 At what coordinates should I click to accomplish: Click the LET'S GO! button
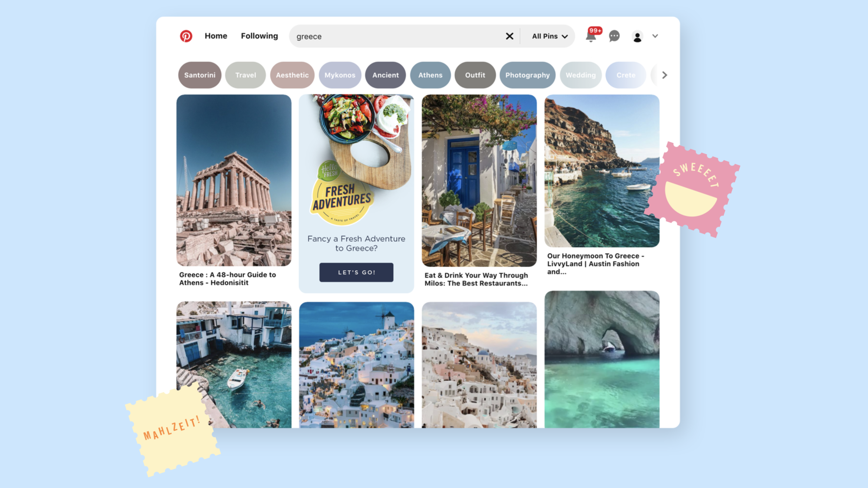pyautogui.click(x=356, y=272)
